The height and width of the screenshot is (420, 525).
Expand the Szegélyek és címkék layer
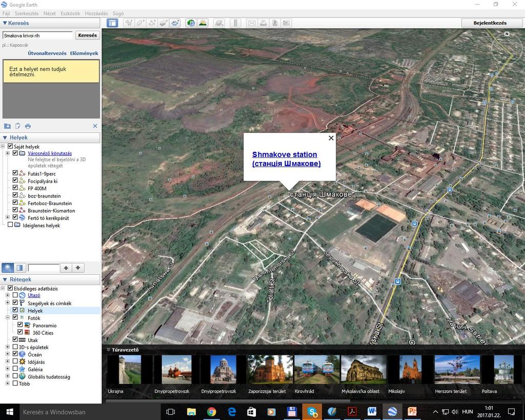(x=8, y=303)
